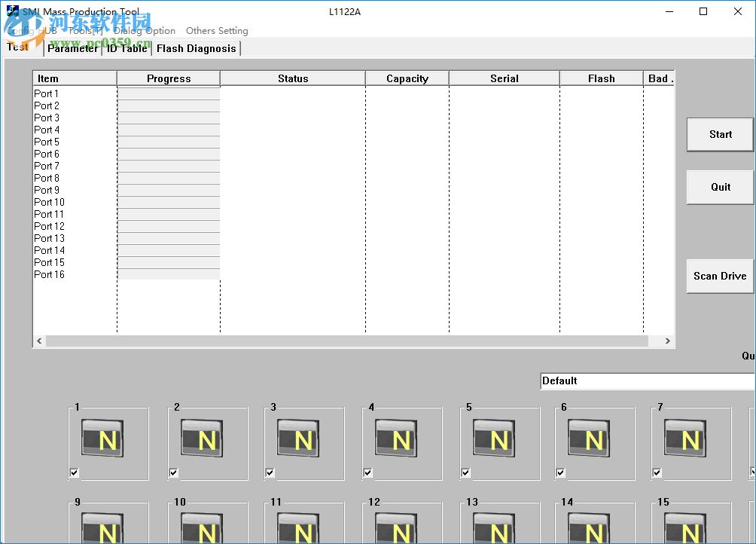Click the Status column header

click(293, 78)
